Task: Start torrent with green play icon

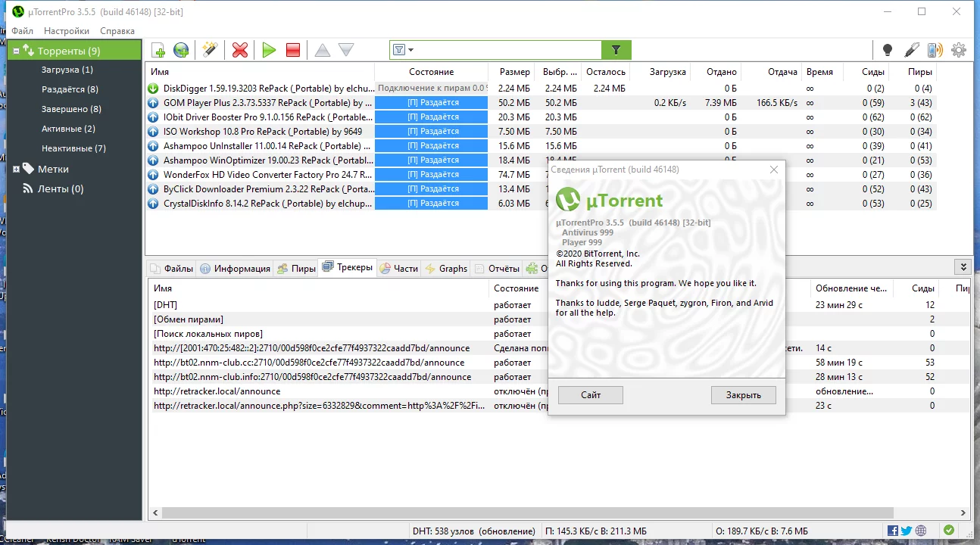Action: pos(269,50)
